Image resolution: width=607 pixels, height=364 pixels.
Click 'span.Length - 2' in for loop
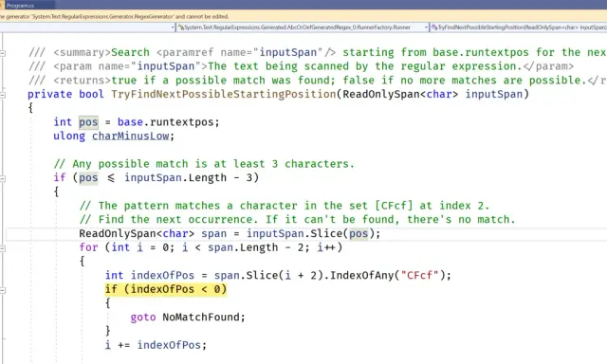(x=255, y=247)
